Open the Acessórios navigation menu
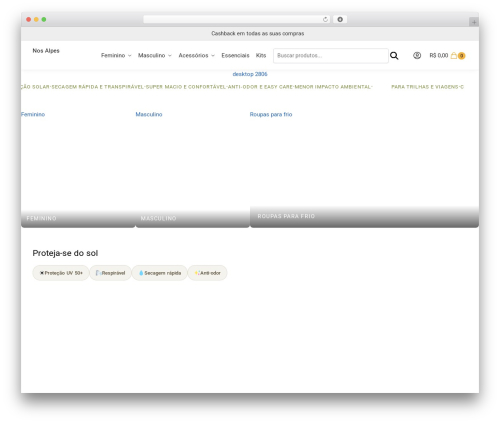 tap(193, 55)
